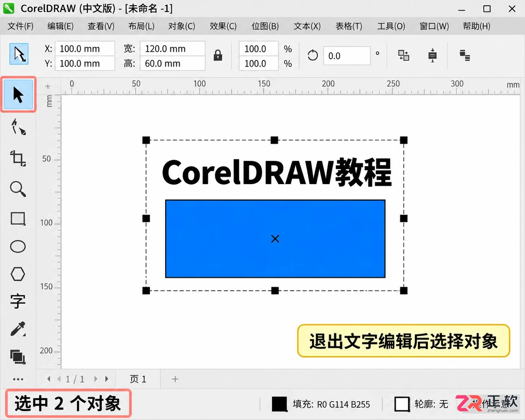Click the rotation angle icon

click(x=313, y=55)
